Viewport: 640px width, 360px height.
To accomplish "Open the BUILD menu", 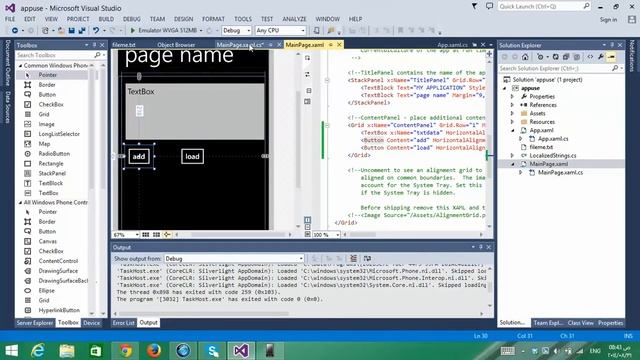I will [x=106, y=19].
